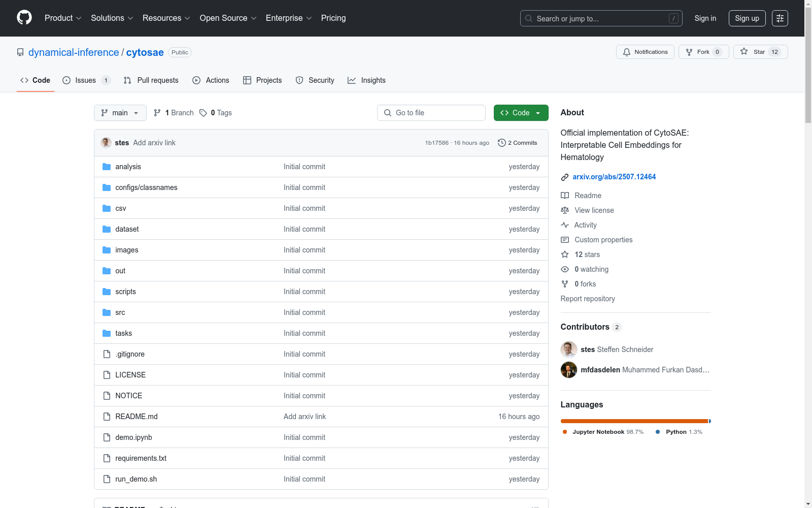
Task: Click the folder icon beside dataset
Action: [x=107, y=229]
